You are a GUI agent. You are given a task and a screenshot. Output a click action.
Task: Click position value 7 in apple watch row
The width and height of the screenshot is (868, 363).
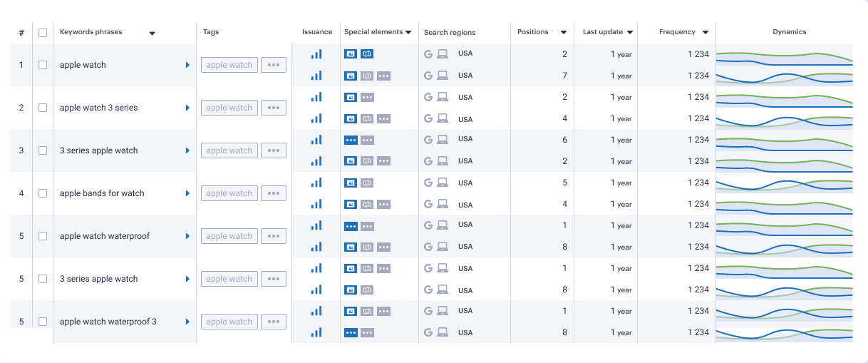click(564, 76)
